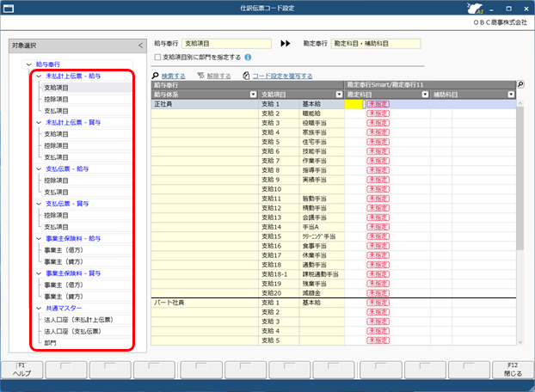Click the F12 閉じる button
This screenshot has height=392, width=535.
tap(513, 370)
